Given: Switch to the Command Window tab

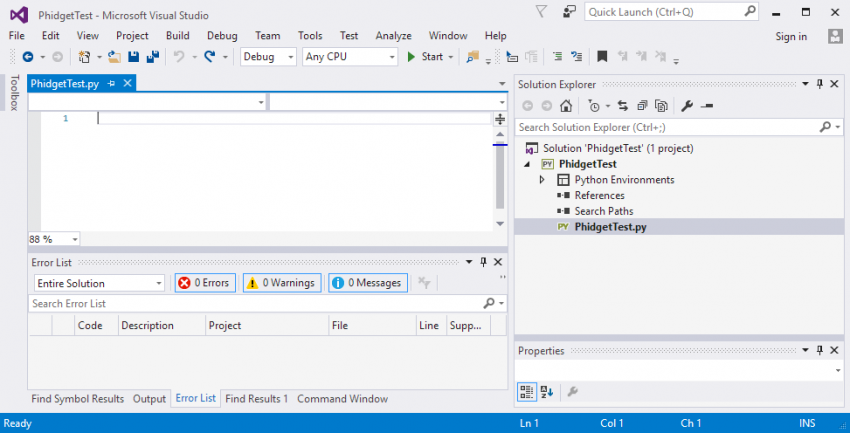Looking at the screenshot, I should click(x=343, y=399).
